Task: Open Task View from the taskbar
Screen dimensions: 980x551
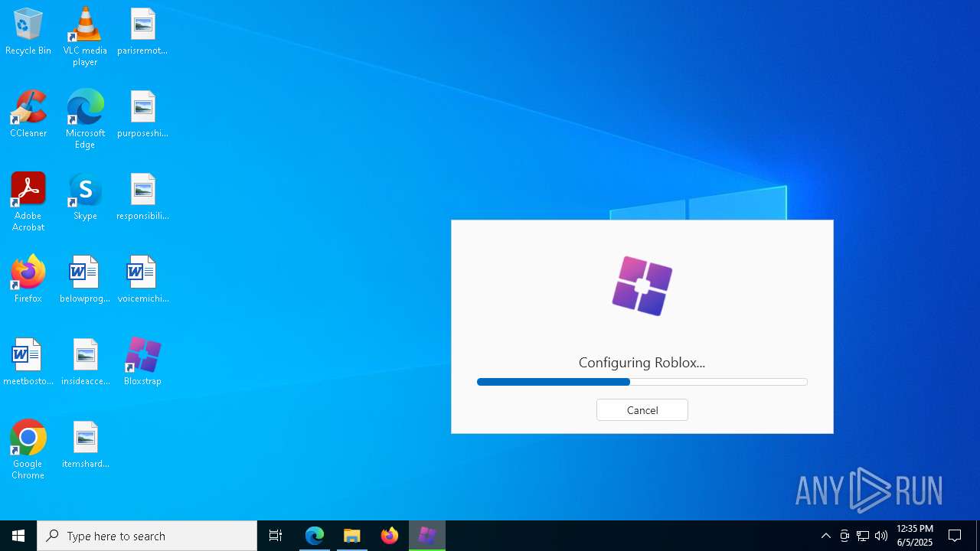Action: [276, 536]
